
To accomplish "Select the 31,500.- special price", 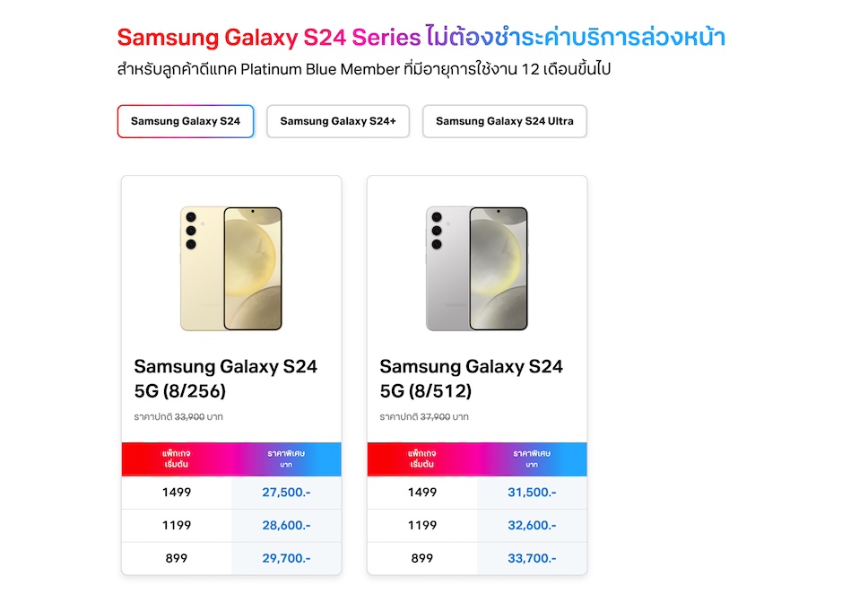I will tap(532, 493).
